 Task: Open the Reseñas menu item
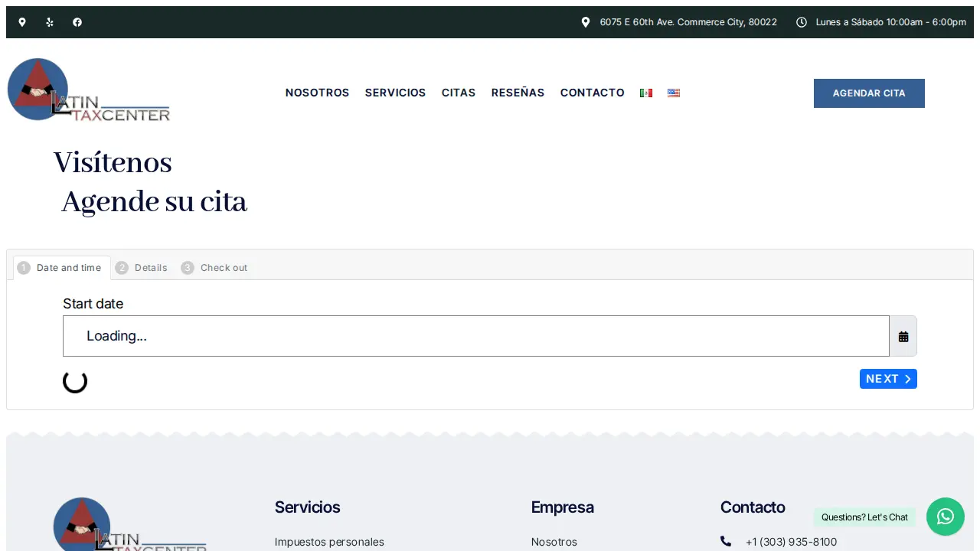(x=518, y=93)
